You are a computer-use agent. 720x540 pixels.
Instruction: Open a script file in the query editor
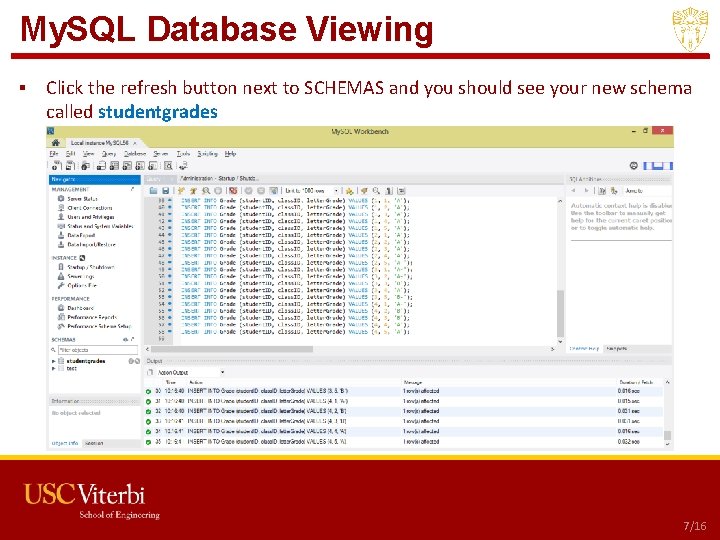click(x=153, y=191)
